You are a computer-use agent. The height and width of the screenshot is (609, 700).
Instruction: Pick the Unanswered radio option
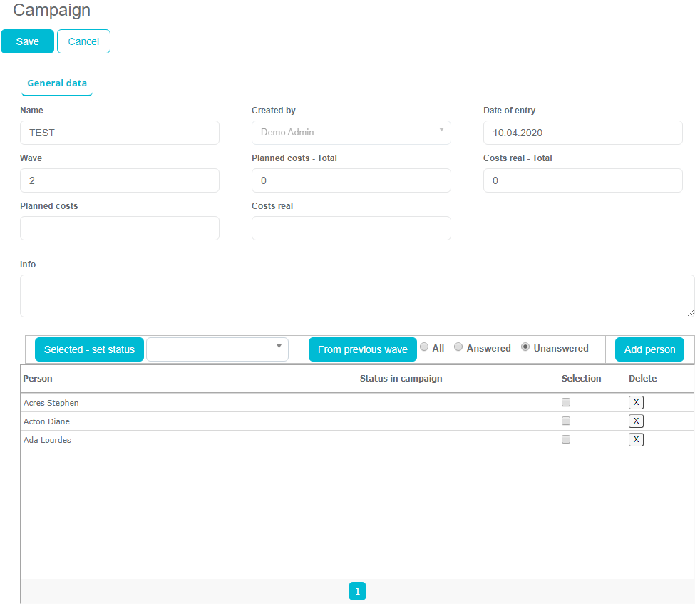point(525,347)
